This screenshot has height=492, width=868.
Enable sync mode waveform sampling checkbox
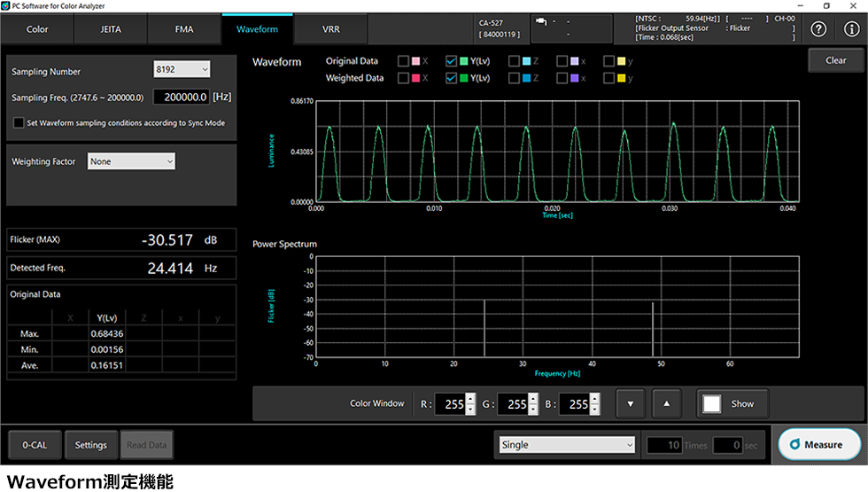click(x=19, y=123)
